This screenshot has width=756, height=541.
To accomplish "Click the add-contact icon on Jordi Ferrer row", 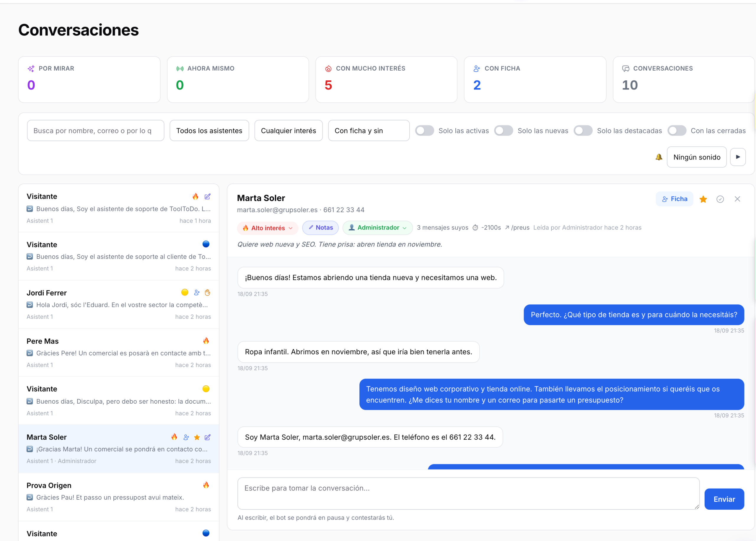I will pos(197,293).
